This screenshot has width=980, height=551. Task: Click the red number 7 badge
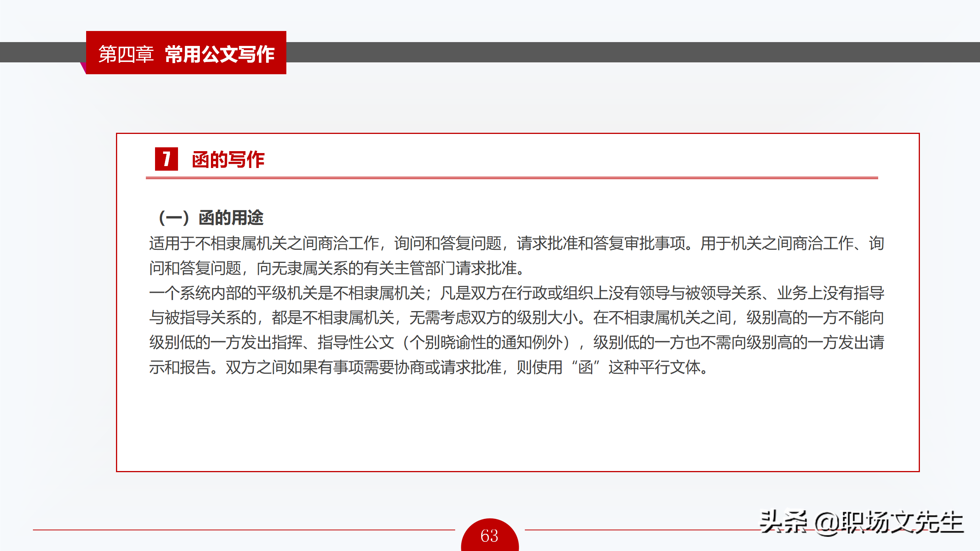[x=166, y=159]
